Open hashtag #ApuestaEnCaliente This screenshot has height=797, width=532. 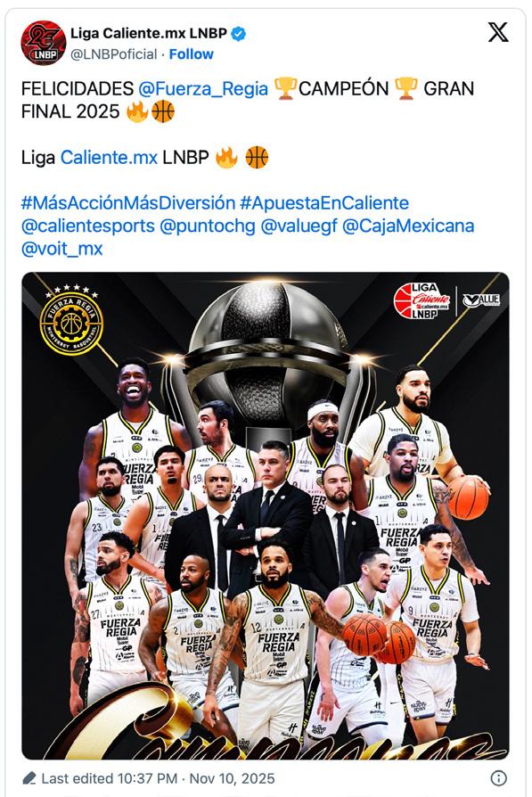(x=324, y=202)
